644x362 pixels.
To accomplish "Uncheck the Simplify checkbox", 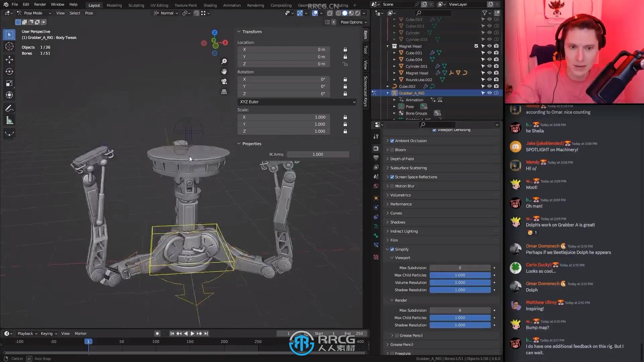I will pyautogui.click(x=392, y=249).
